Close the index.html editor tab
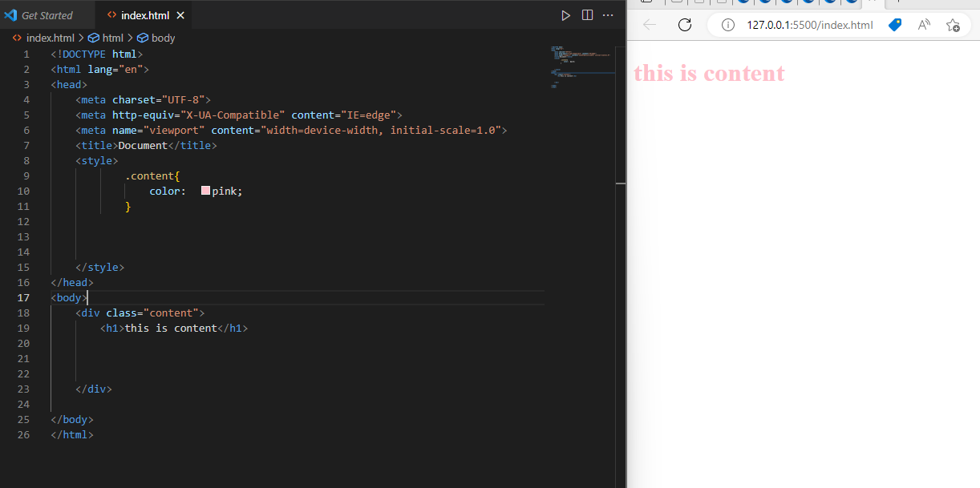980x488 pixels. [x=180, y=15]
